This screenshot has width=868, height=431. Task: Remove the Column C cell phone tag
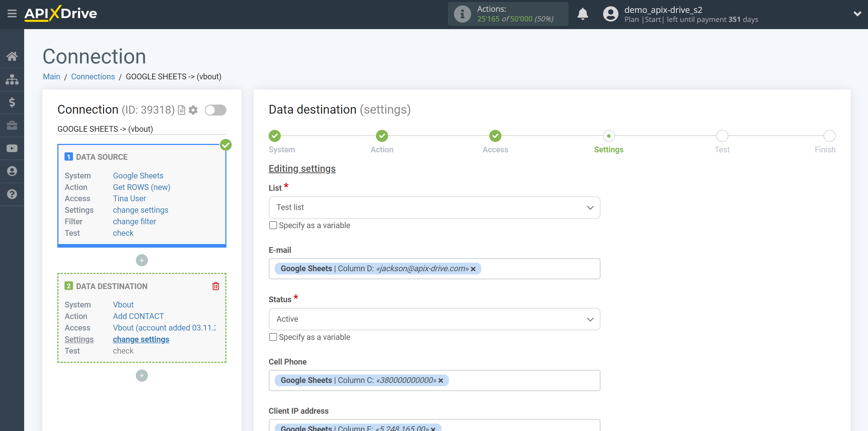(x=441, y=380)
